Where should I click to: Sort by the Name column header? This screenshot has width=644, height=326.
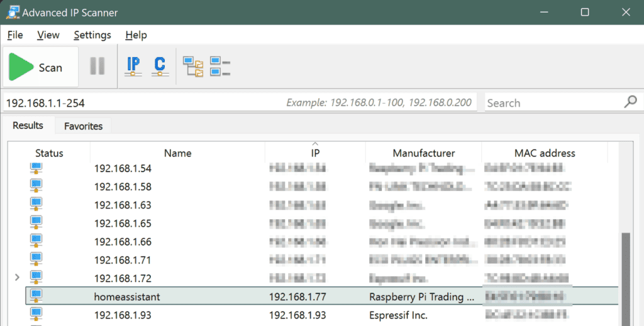tap(177, 153)
